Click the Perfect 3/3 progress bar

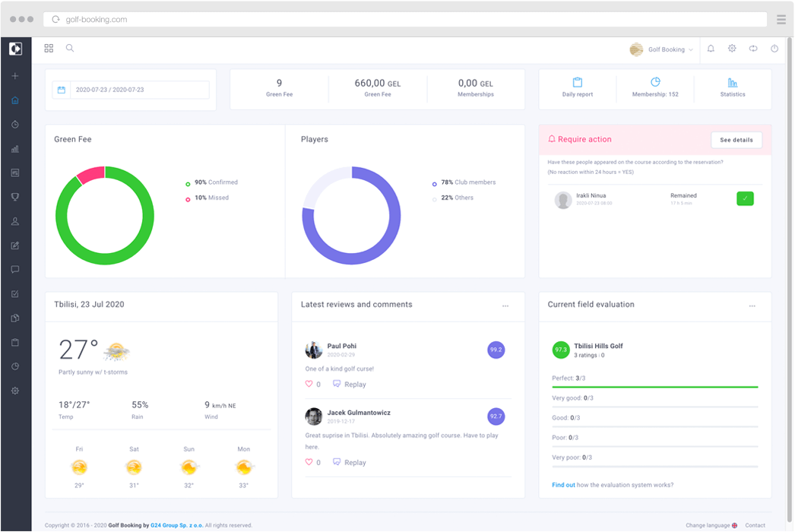pos(654,385)
